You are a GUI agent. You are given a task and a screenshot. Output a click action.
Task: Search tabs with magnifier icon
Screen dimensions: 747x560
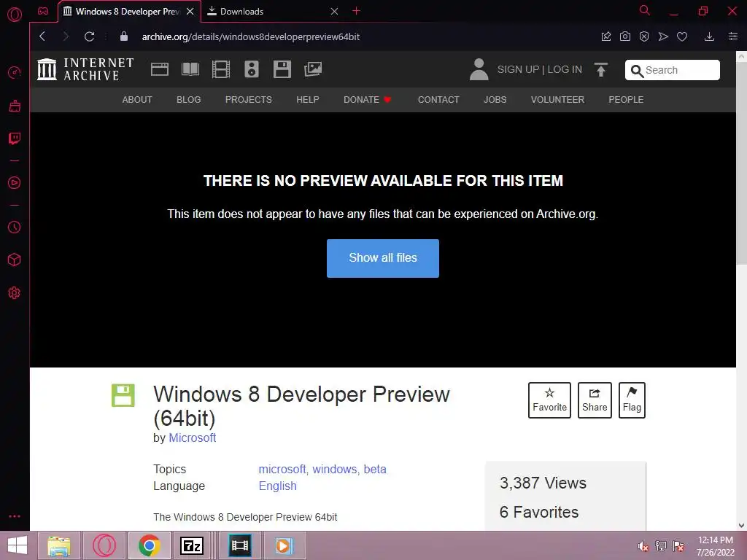point(645,10)
